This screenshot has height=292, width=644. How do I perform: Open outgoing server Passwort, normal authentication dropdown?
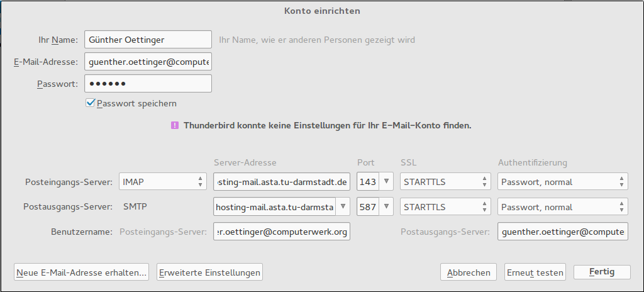click(x=562, y=207)
